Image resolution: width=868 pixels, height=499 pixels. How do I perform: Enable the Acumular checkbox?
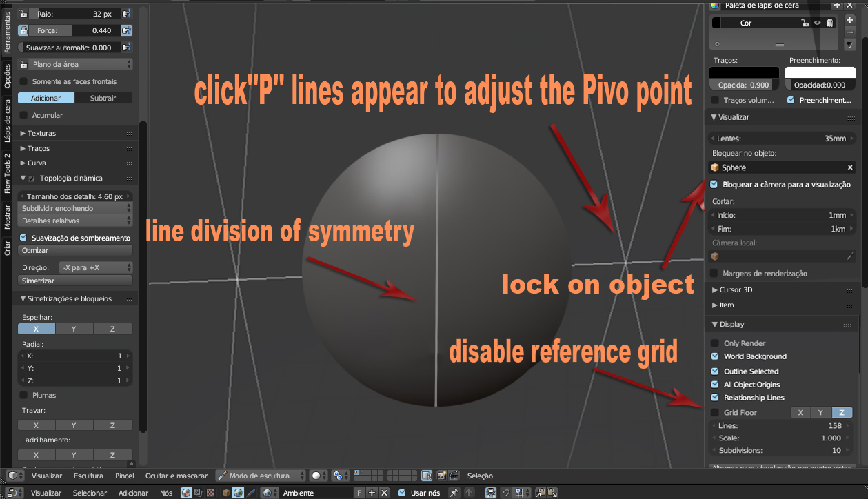(x=24, y=115)
